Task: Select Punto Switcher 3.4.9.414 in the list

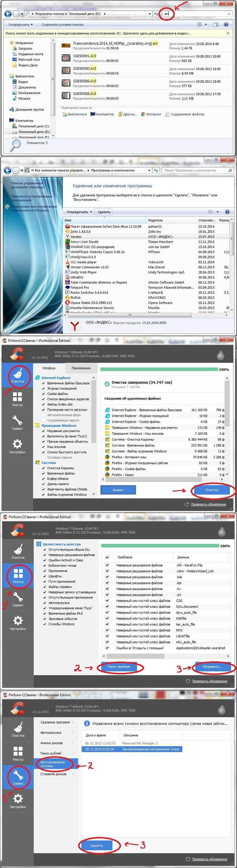Action: 147,292
